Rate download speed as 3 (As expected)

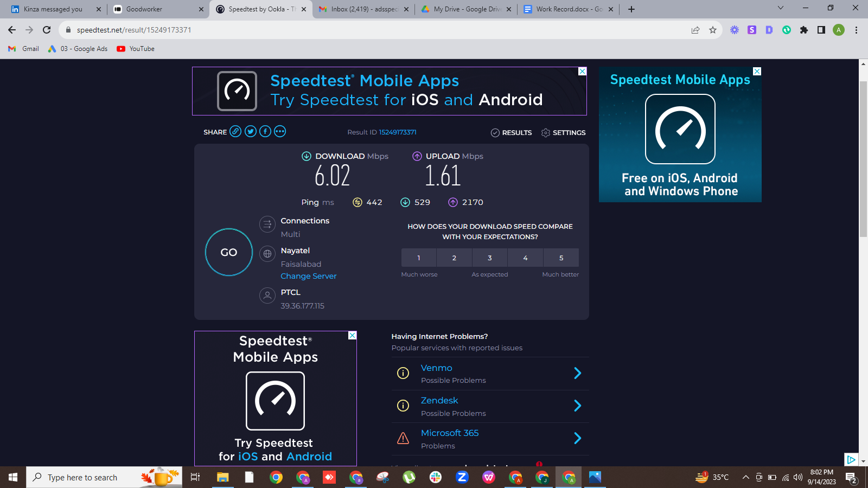(490, 258)
